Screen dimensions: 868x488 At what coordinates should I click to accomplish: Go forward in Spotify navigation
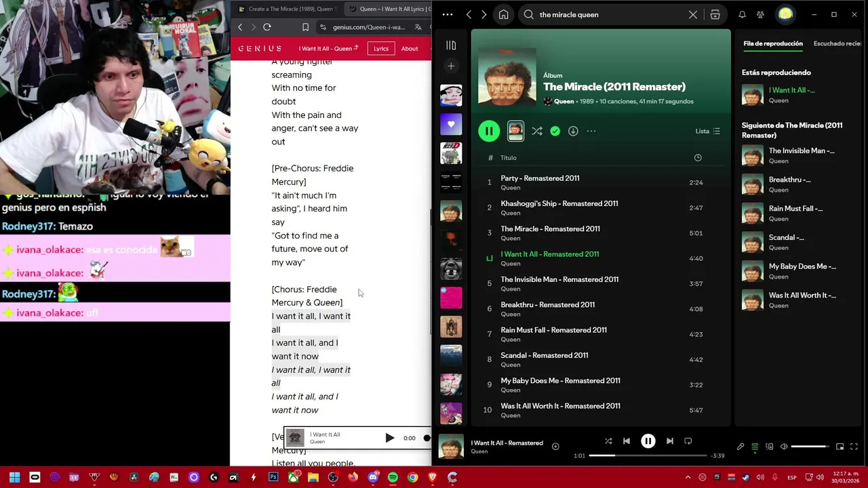484,14
